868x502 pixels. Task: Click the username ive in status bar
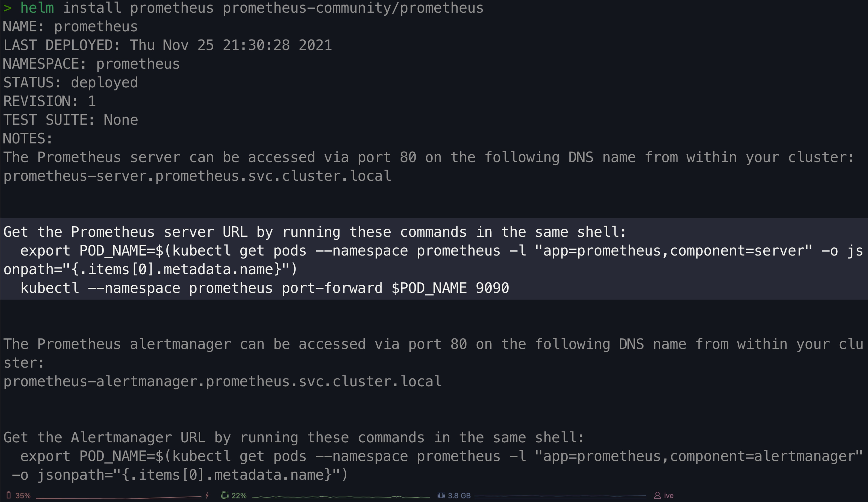tap(669, 496)
